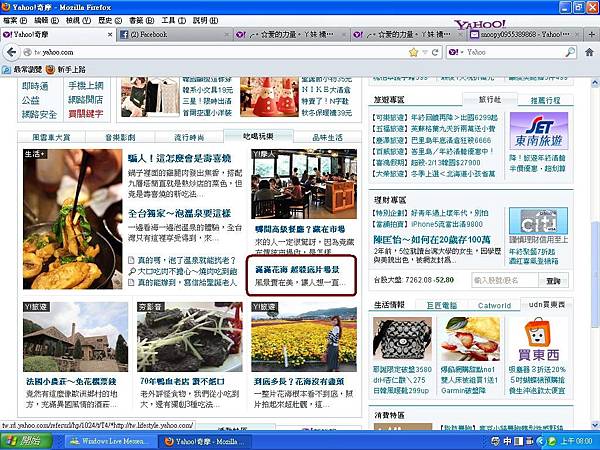Open the 手機上網 link
This screenshot has width=600, height=450.
click(86, 86)
